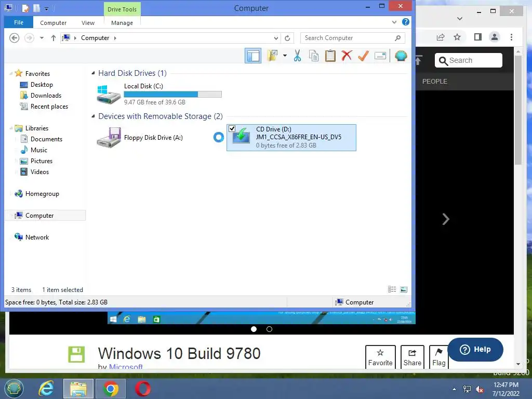Refresh the Computer folder view
The height and width of the screenshot is (399, 532).
click(287, 38)
